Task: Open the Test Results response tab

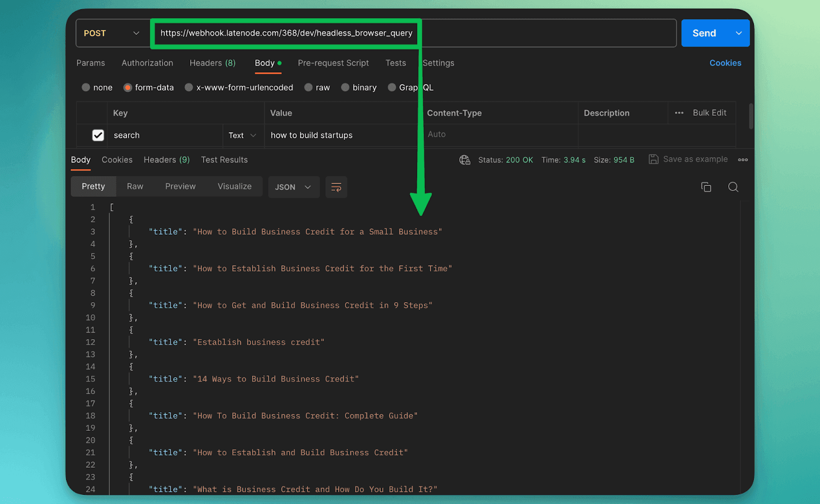Action: point(224,160)
